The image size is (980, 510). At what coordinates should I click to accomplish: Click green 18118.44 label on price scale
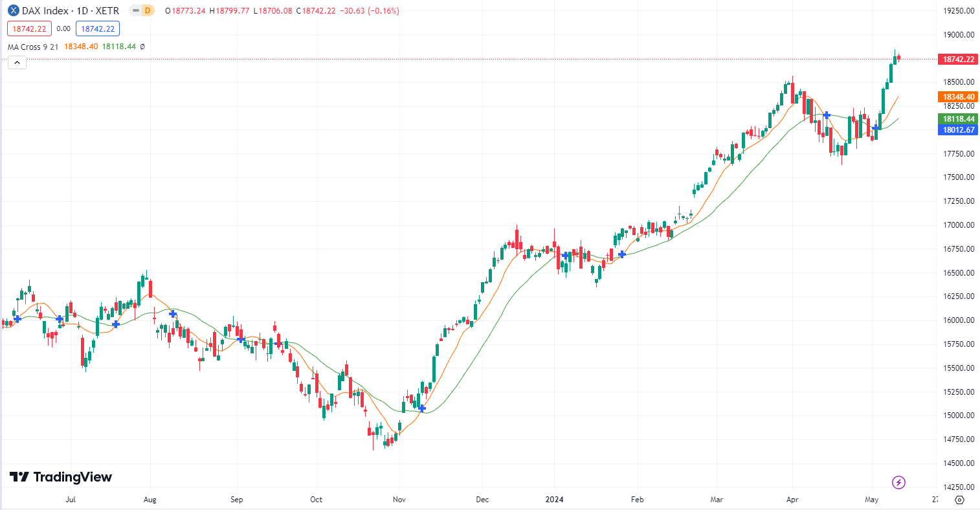[x=958, y=119]
